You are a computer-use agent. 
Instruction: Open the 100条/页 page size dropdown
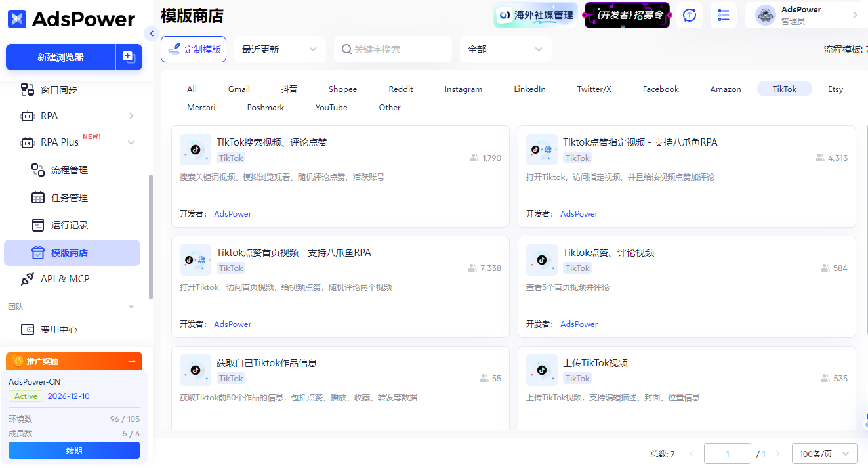point(824,453)
